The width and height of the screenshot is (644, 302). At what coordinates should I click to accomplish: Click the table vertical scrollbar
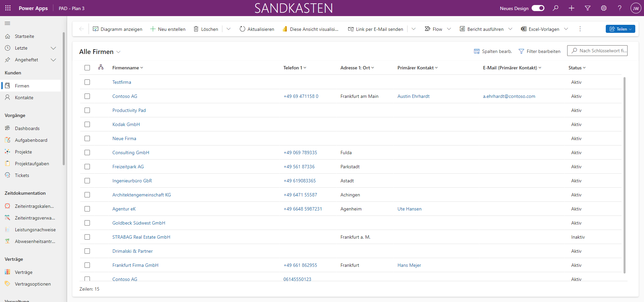pyautogui.click(x=624, y=175)
